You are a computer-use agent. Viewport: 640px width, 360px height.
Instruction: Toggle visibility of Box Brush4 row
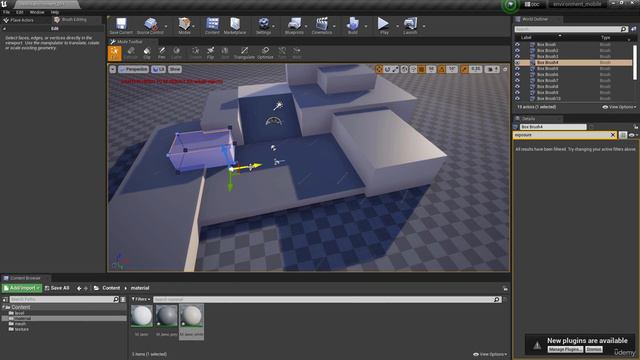[517, 62]
